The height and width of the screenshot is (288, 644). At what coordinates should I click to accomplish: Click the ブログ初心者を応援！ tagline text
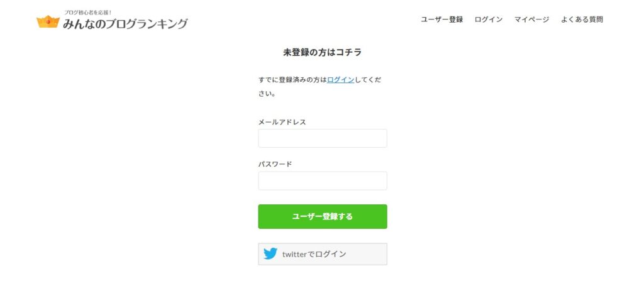(x=88, y=12)
